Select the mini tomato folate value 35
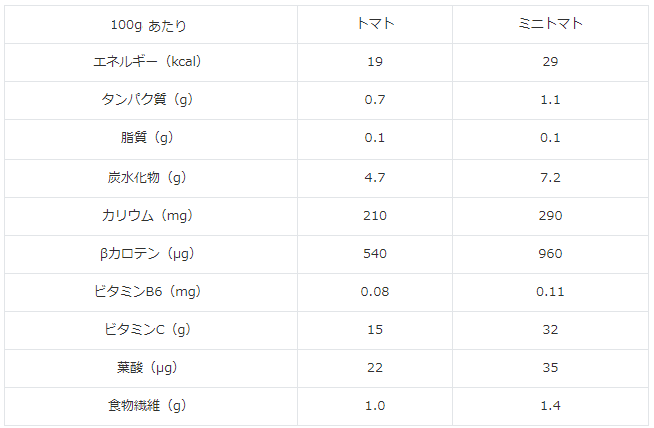654x428 pixels. coord(550,367)
